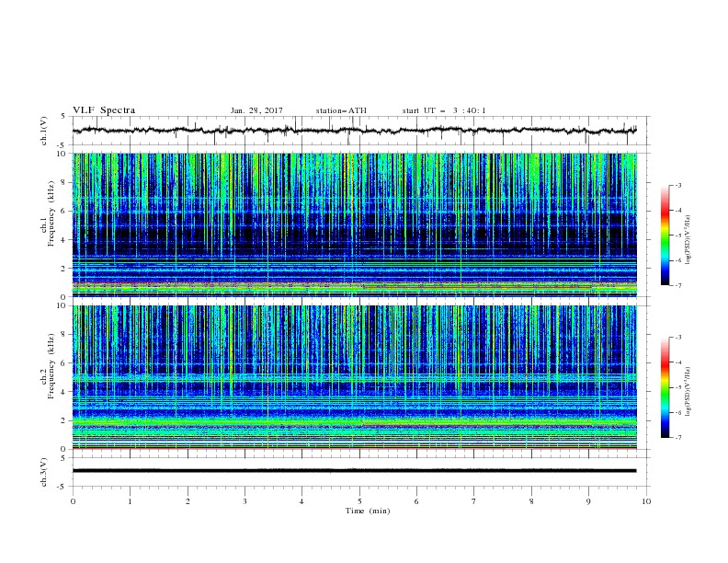Click the ch.1 spectrogram color bar
The height and width of the screenshot is (563, 728).
point(665,236)
